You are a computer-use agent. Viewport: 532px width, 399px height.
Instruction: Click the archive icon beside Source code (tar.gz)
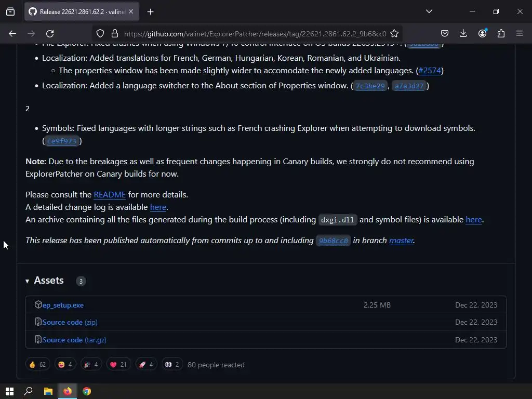point(38,339)
